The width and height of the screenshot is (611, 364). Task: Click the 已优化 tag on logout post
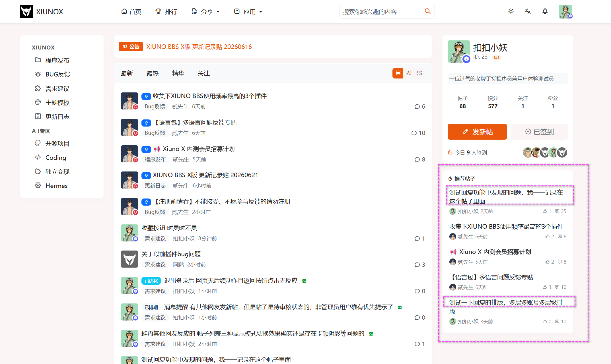point(151,281)
